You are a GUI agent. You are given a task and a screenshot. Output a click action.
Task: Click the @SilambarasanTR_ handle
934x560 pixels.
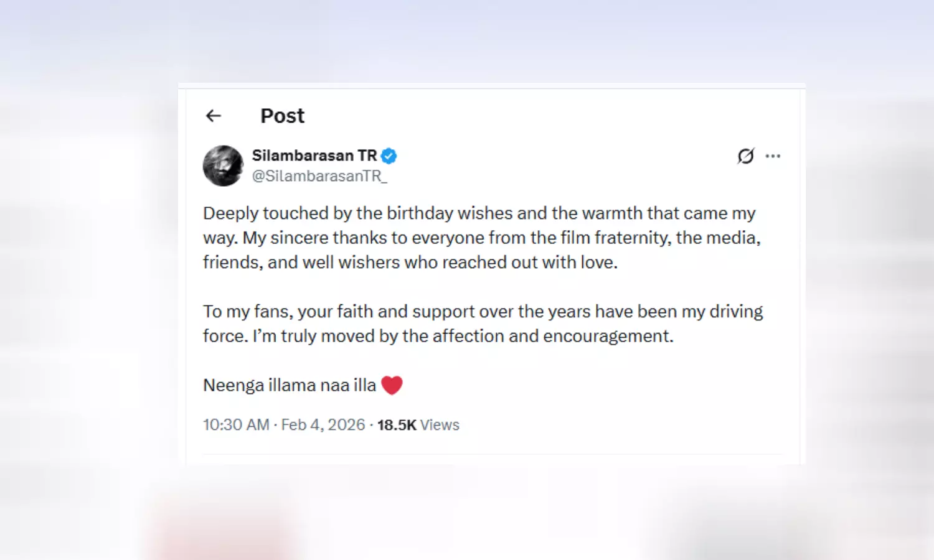(319, 176)
